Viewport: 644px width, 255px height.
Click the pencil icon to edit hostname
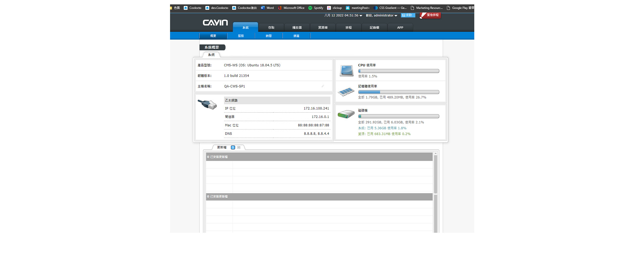(323, 86)
